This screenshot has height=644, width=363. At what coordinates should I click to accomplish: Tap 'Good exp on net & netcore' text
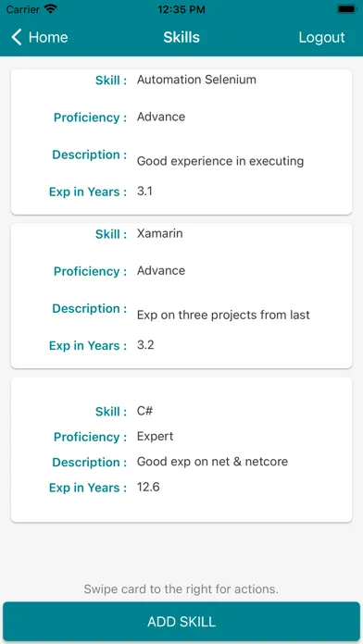(212, 462)
